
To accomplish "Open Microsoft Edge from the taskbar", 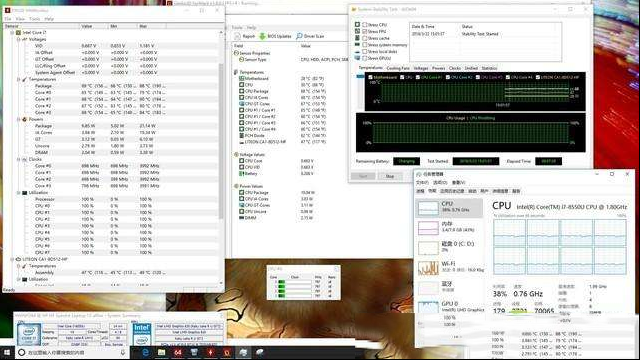I will point(145,352).
